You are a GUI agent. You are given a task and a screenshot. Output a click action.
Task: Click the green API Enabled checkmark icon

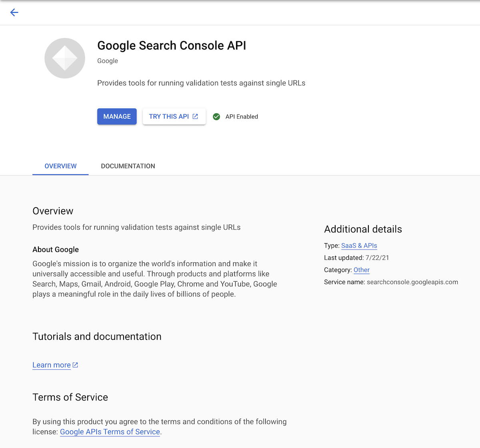tap(216, 116)
